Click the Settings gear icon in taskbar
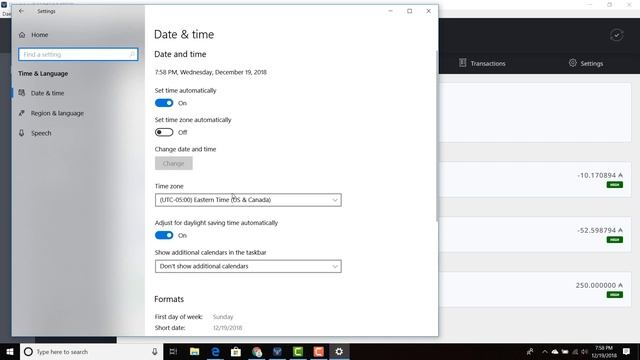Viewport: 640px width, 360px height. click(339, 351)
